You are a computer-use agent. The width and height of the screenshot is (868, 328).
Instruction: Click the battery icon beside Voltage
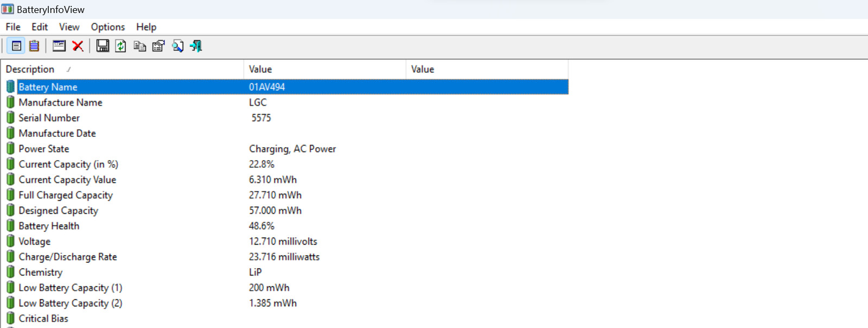[x=10, y=241]
